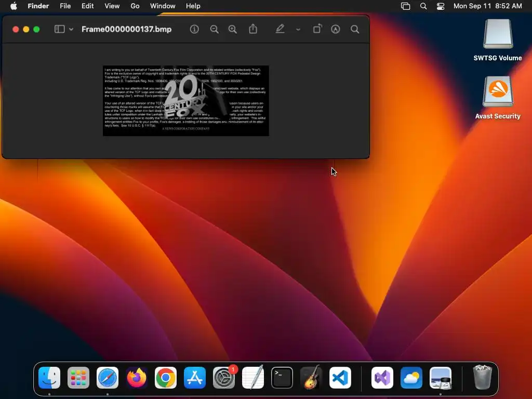Open the View menu

click(x=112, y=6)
